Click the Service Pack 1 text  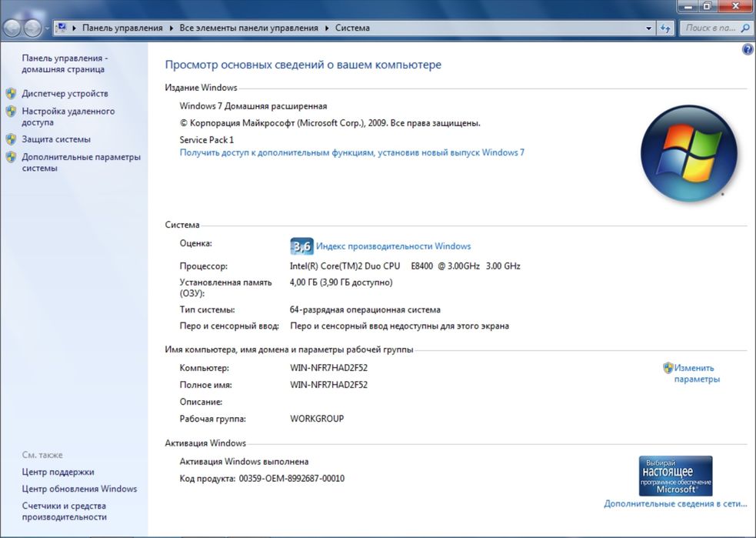coord(206,140)
